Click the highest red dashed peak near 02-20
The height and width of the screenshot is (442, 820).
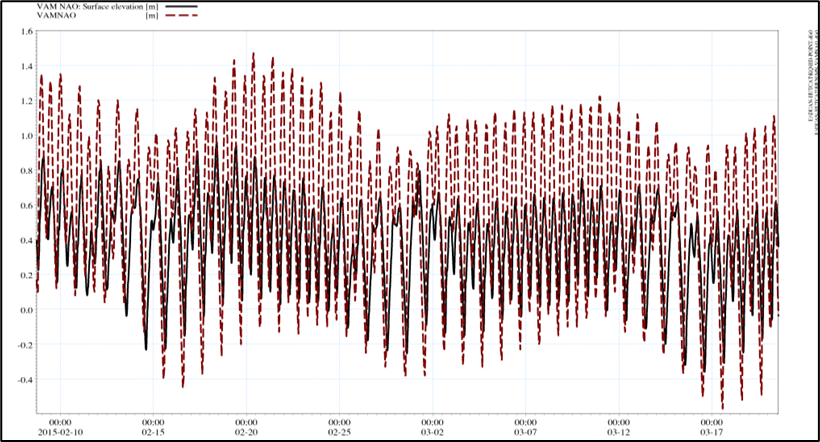coord(253,56)
